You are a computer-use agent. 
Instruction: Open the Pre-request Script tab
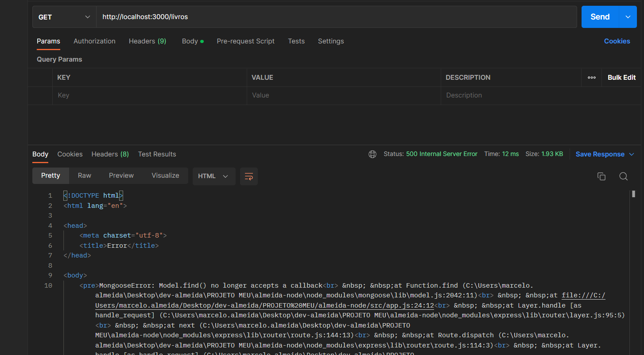coord(245,41)
